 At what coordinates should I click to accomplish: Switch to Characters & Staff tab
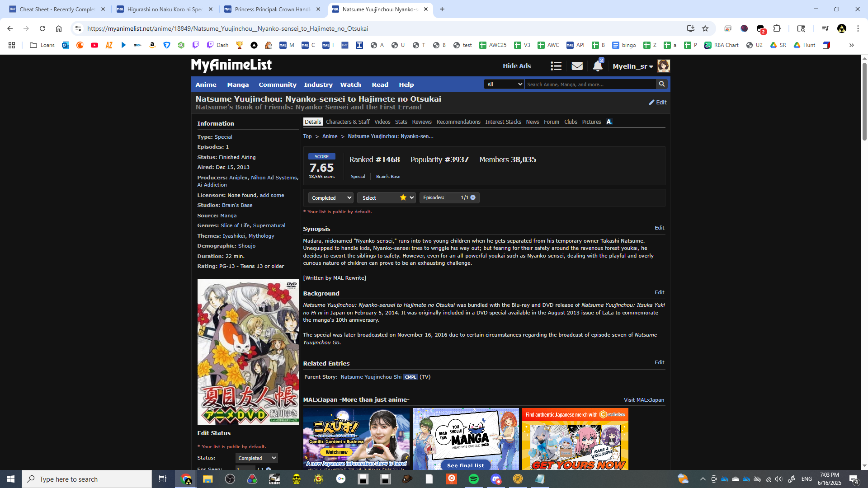(x=347, y=122)
